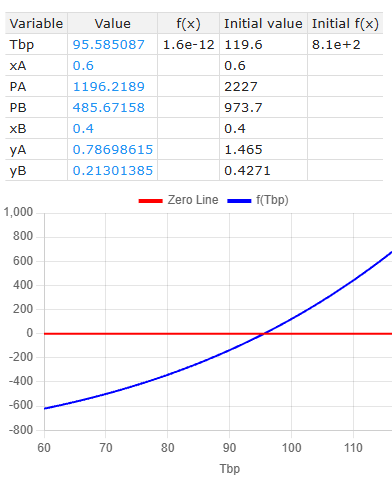Click the PB variable name cell

tap(36, 107)
